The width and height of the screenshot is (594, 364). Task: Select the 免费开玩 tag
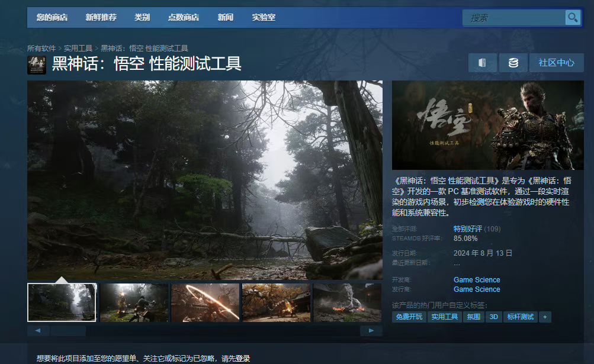(x=409, y=317)
